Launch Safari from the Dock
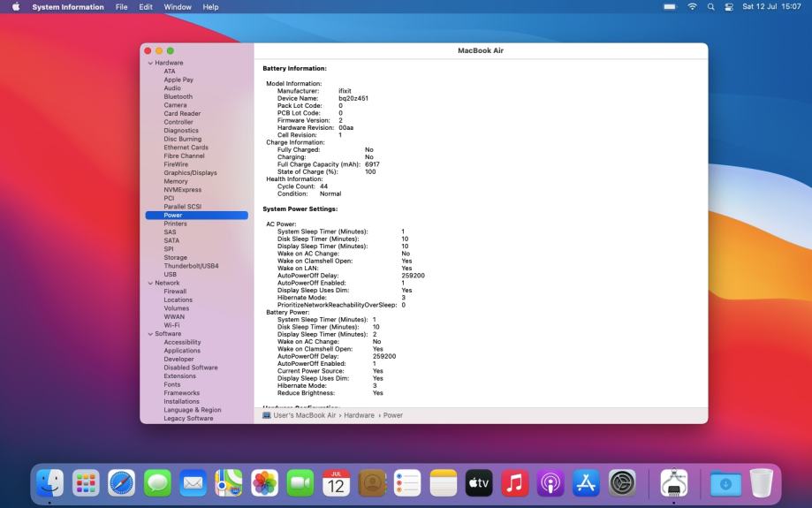The image size is (812, 508). point(122,482)
